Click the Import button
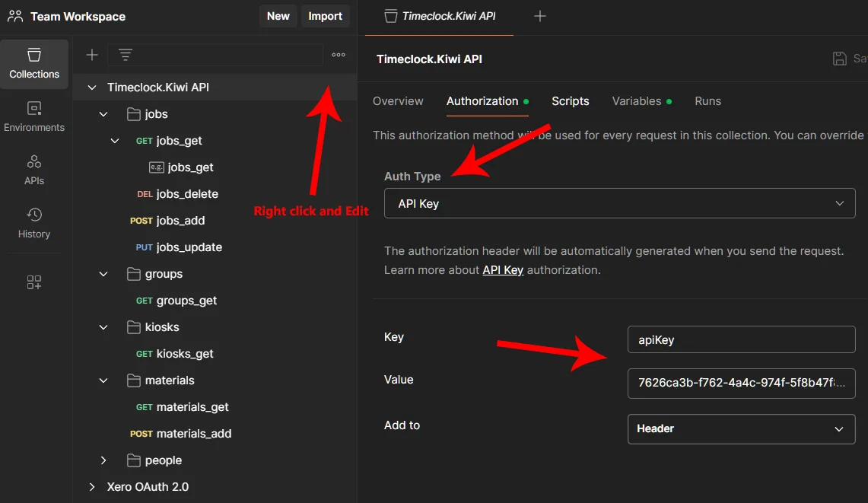This screenshot has height=503, width=868. [325, 16]
